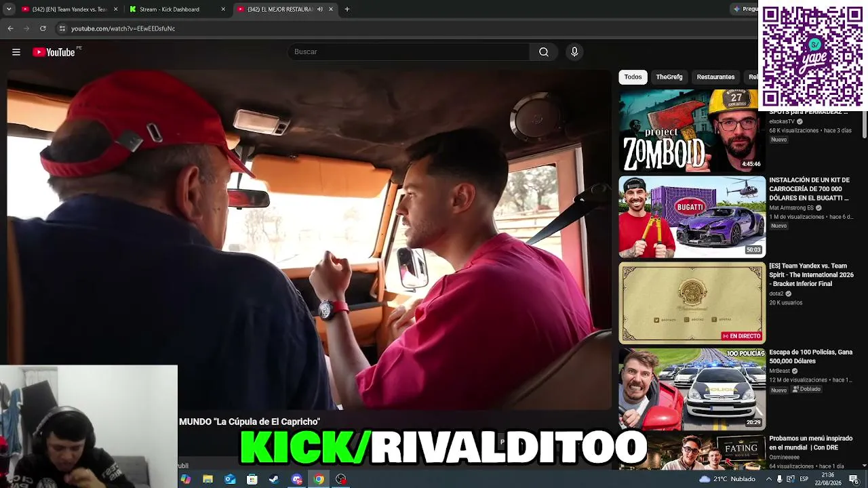This screenshot has width=868, height=488.
Task: Open 'Escapa de 100 Policías' video title
Action: coord(811,357)
